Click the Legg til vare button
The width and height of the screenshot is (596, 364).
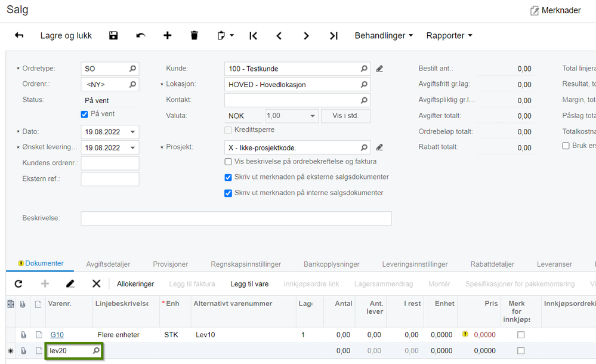point(249,284)
